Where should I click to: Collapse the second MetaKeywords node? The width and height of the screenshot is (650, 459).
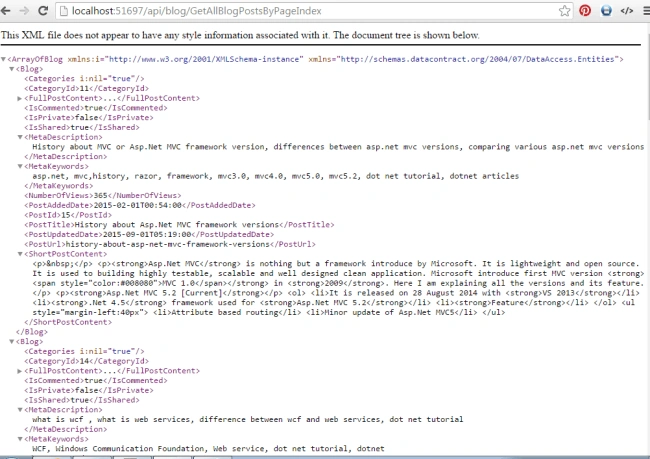(19, 439)
